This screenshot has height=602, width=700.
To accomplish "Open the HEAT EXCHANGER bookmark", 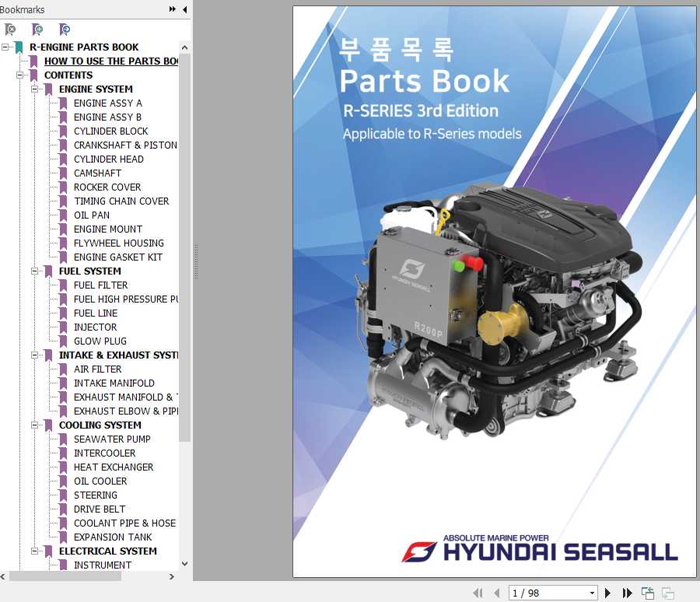I will (114, 467).
